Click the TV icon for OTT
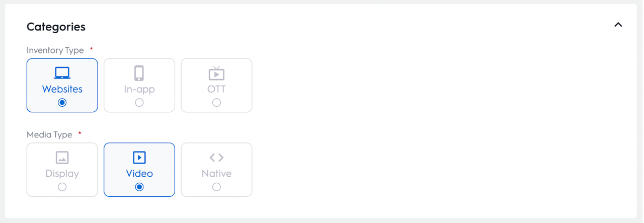644x223 pixels. point(216,73)
